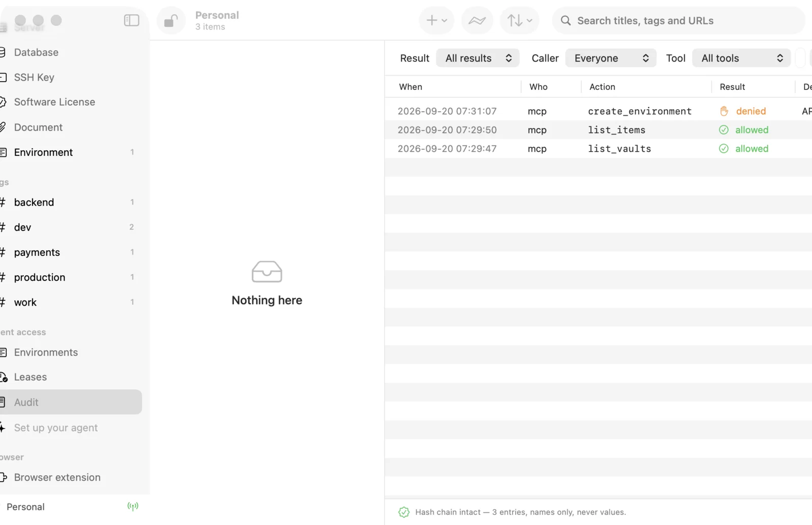812x525 pixels.
Task: Click the activity graph toolbar icon
Action: 477,21
